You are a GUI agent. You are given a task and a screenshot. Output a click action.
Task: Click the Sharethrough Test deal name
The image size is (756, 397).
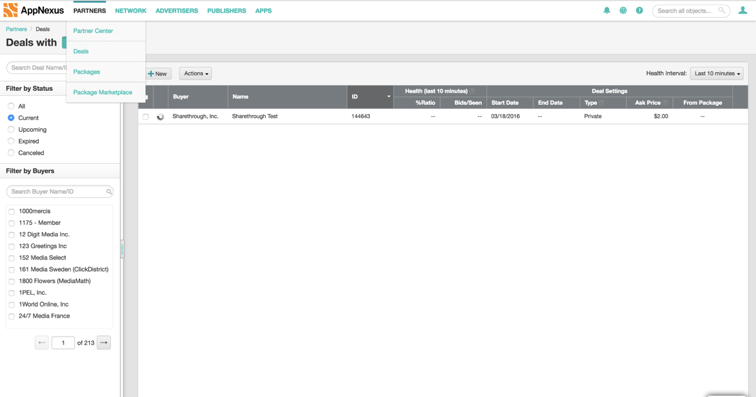click(255, 116)
